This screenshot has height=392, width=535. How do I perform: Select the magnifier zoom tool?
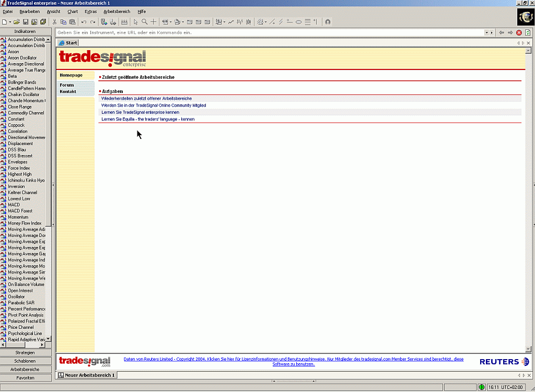[x=145, y=22]
